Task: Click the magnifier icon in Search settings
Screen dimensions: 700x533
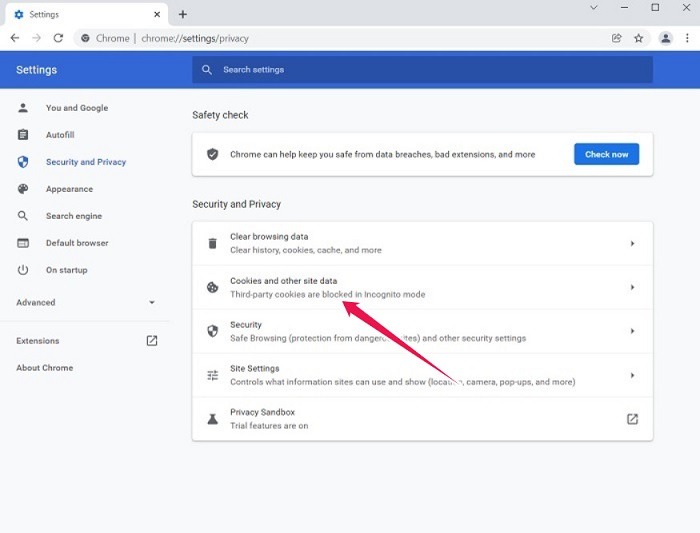Action: (x=206, y=70)
